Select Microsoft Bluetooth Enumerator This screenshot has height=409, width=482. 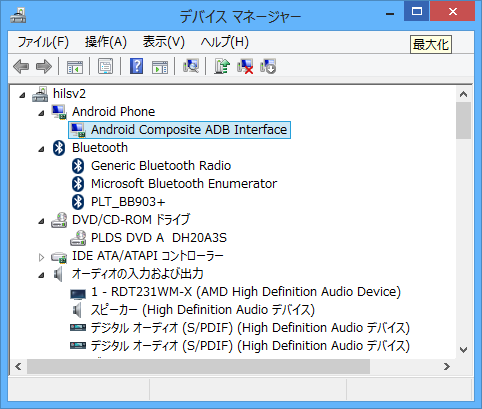tap(184, 184)
